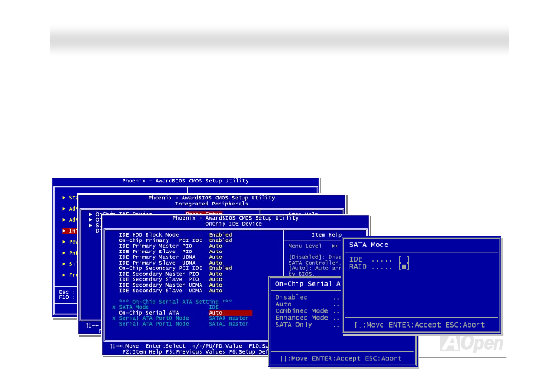Open the Auto value of IDE Secondary Master PIO
Viewport: 560px width, 392px height.
215,274
